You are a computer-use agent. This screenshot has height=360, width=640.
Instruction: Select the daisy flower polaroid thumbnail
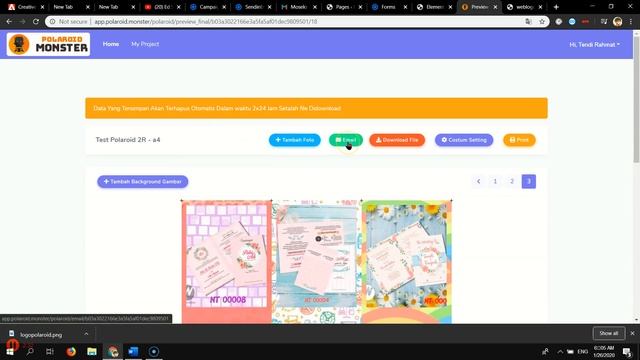407,262
